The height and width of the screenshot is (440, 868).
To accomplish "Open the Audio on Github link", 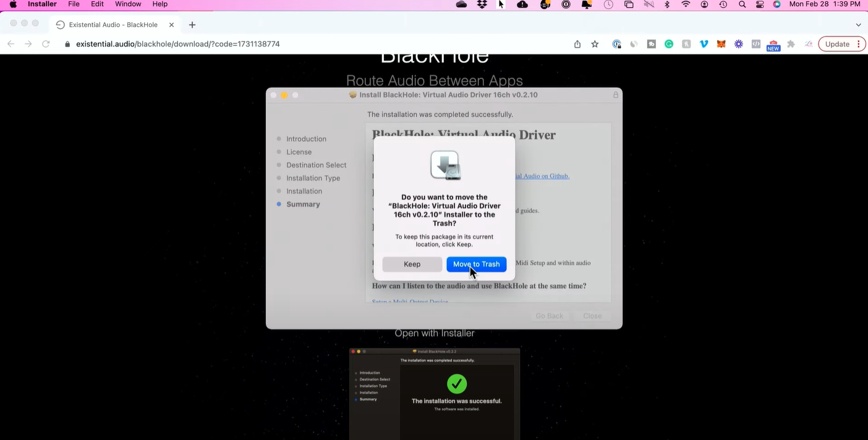I will coord(542,176).
